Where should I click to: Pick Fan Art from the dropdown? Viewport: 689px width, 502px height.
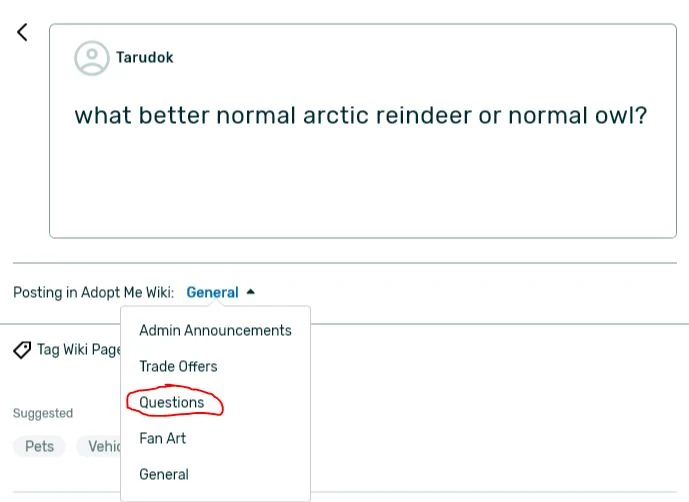163,438
